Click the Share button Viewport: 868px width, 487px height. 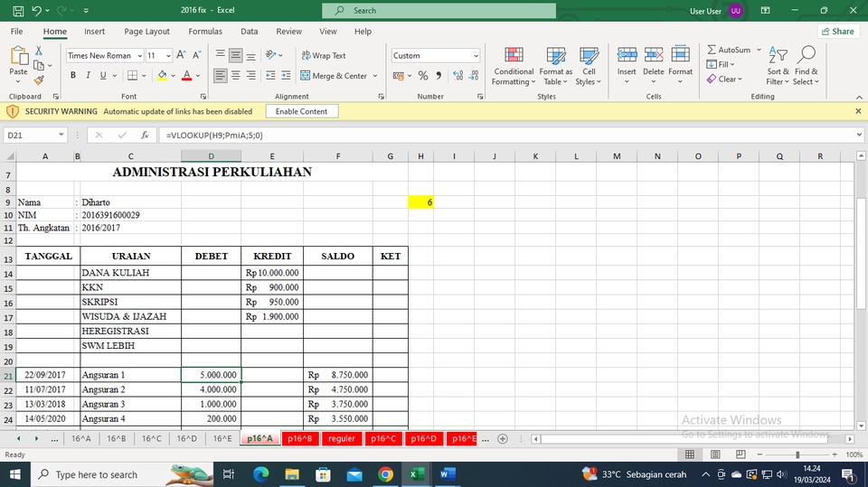click(837, 32)
